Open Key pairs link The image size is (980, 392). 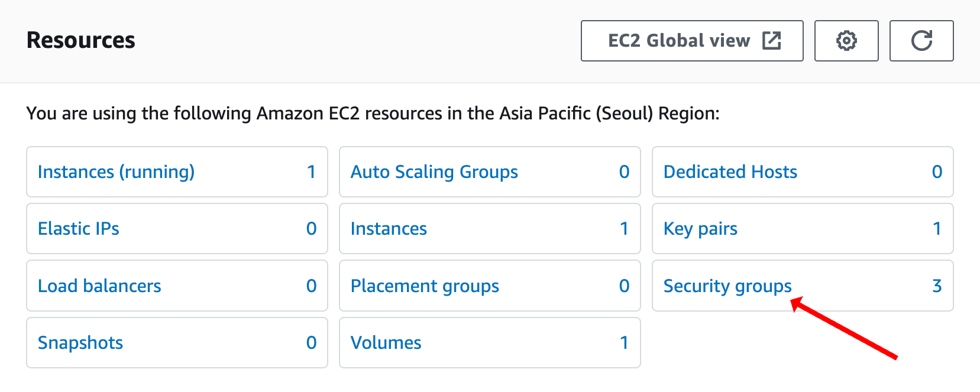(x=700, y=229)
